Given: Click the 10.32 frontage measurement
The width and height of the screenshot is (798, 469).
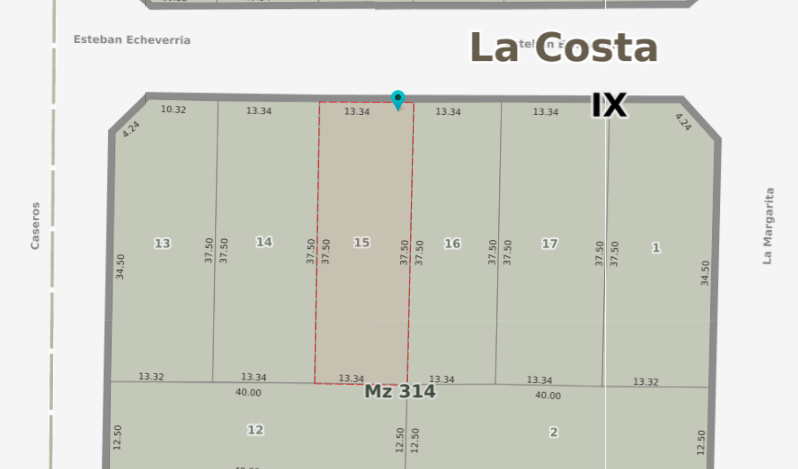Looking at the screenshot, I should (173, 109).
